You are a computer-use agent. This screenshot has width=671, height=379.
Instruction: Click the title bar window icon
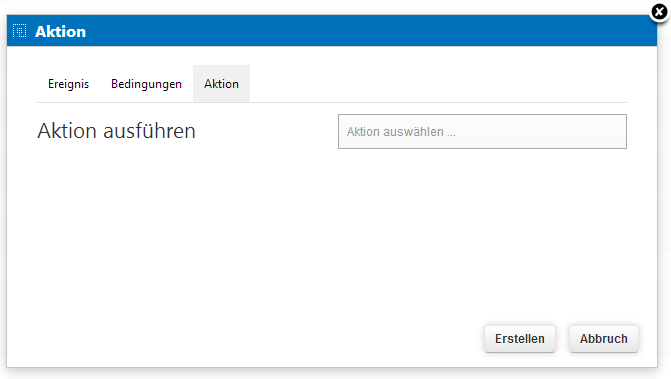coord(19,31)
